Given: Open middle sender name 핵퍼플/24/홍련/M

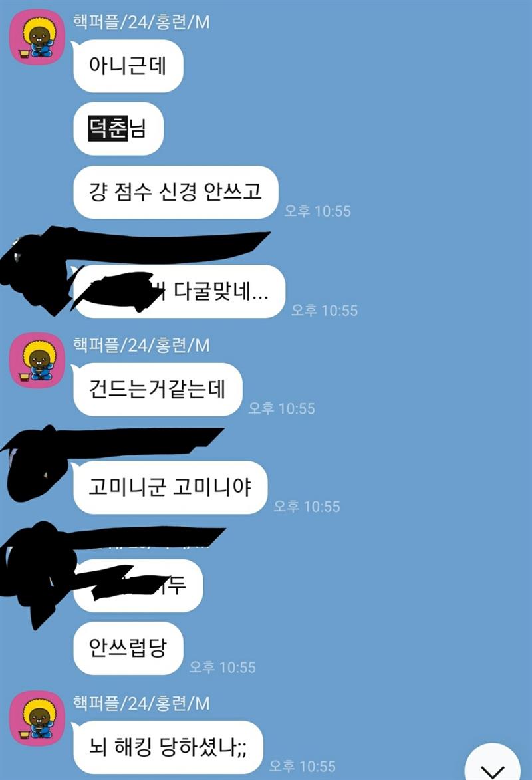Looking at the screenshot, I should click(x=142, y=344).
